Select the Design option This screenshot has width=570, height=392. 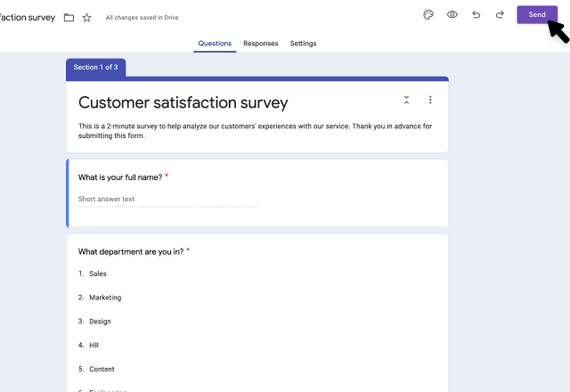100,322
